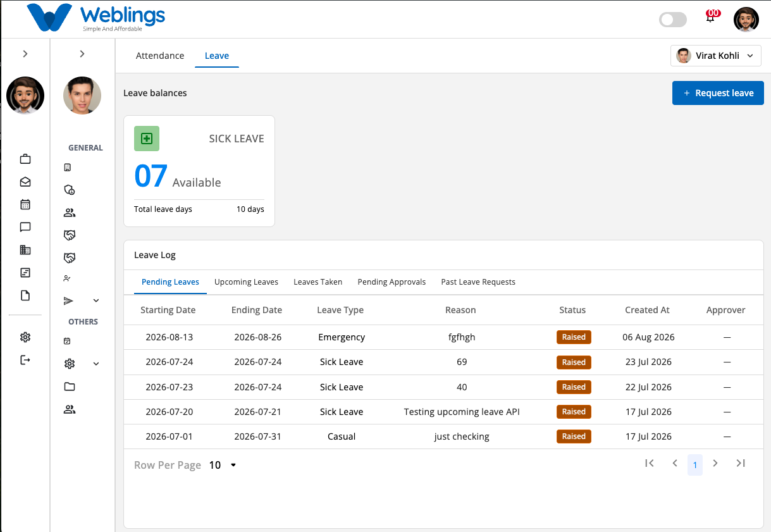Open the notification bell with red badge

[x=711, y=16]
